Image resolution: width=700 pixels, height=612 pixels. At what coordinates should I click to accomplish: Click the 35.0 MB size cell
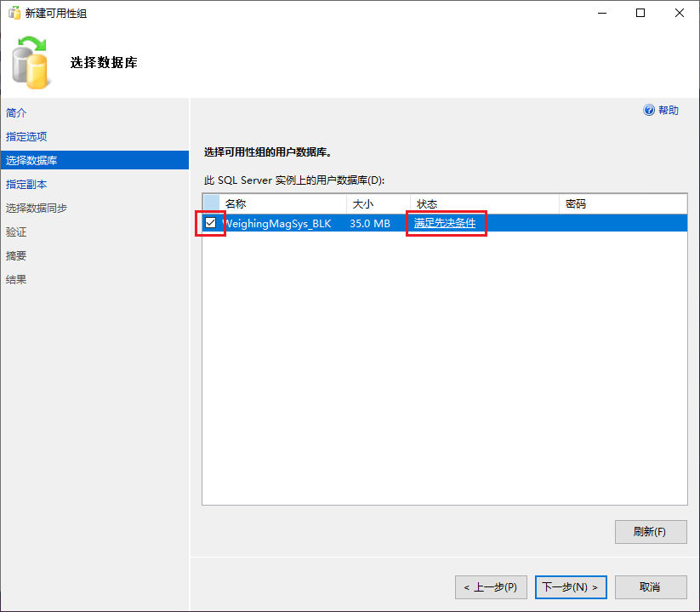click(x=370, y=223)
